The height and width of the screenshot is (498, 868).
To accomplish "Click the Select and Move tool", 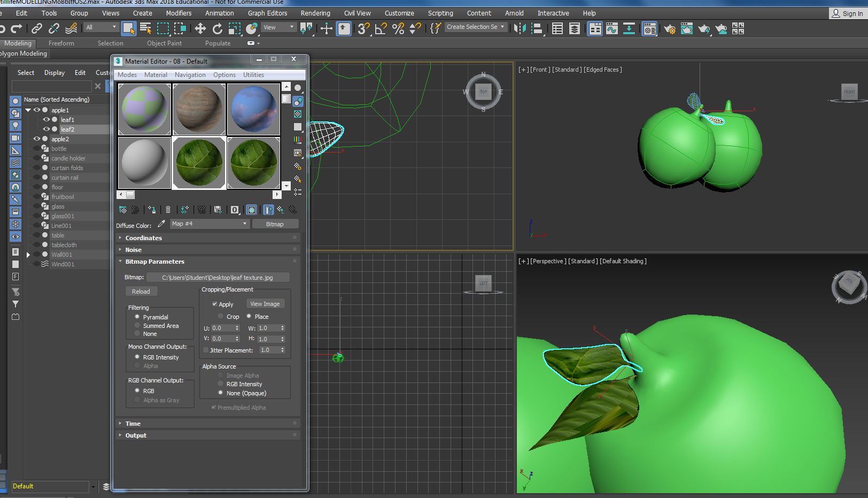I will [x=200, y=28].
